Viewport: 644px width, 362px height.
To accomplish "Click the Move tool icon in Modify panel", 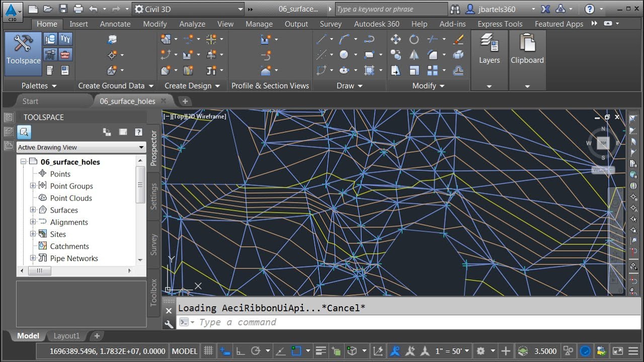I will click(395, 39).
